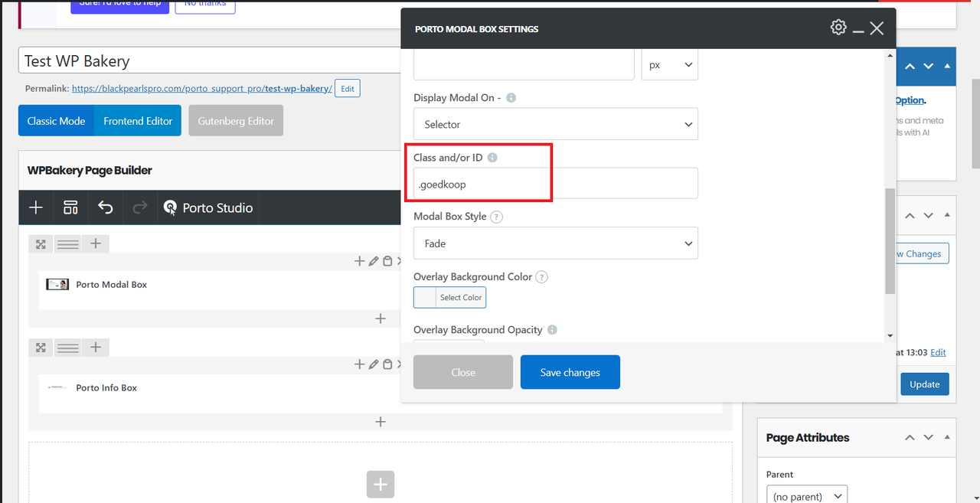Switch to Classic Mode
The height and width of the screenshot is (503, 980).
coord(57,121)
